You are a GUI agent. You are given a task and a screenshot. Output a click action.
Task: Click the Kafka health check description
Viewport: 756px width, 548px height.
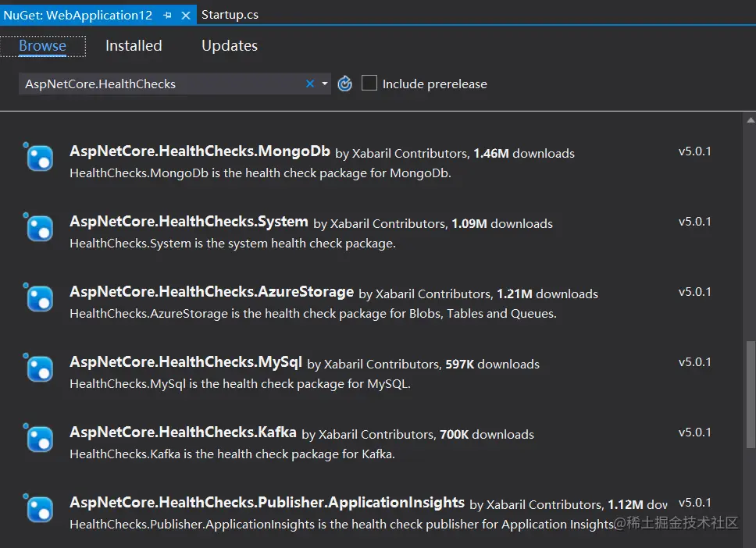coord(233,454)
